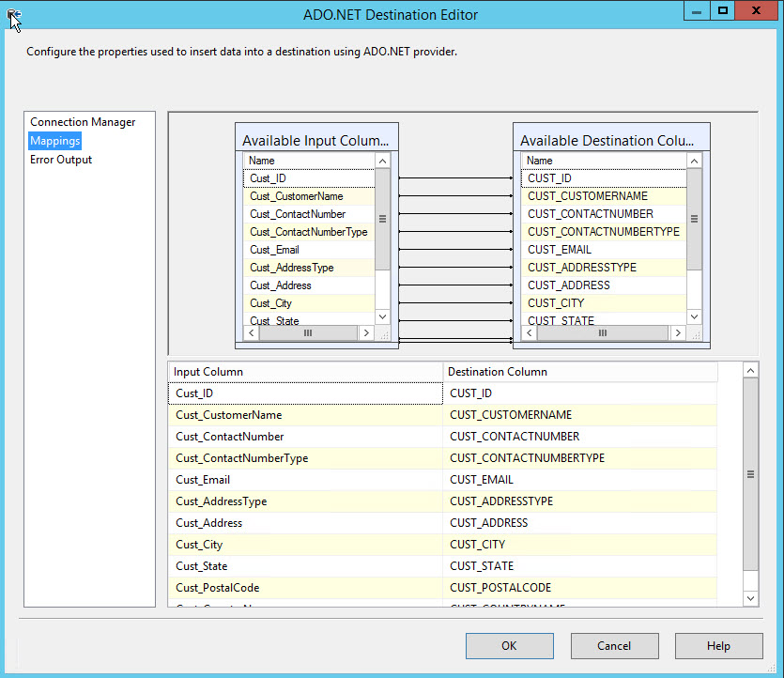Viewport: 784px width, 678px height.
Task: Click the Cancel button
Action: click(614, 645)
